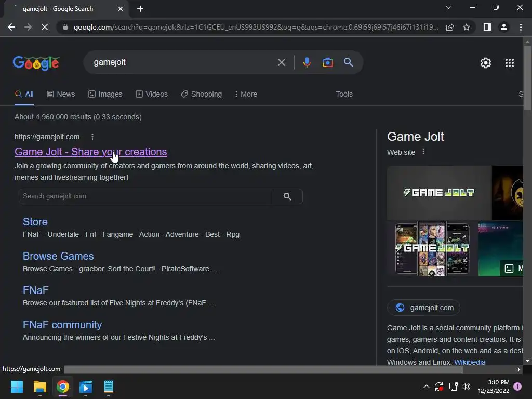Bookmark this page with star icon

tap(467, 27)
